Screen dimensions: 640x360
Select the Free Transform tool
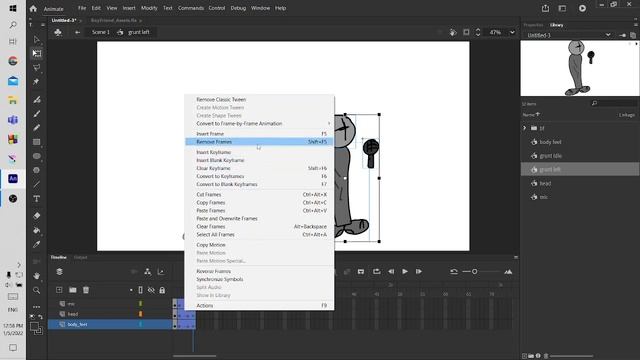coord(37,53)
